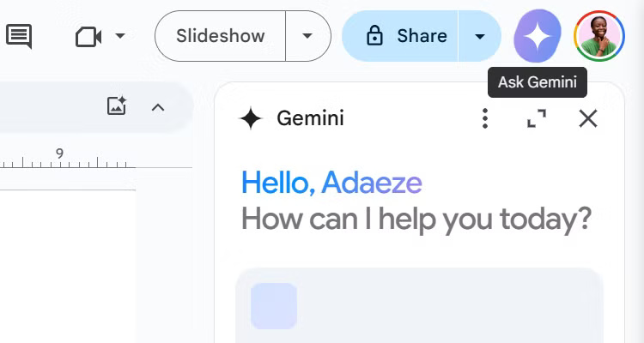Click the Ask Gemini sparkle icon
This screenshot has height=343, width=644.
[538, 36]
